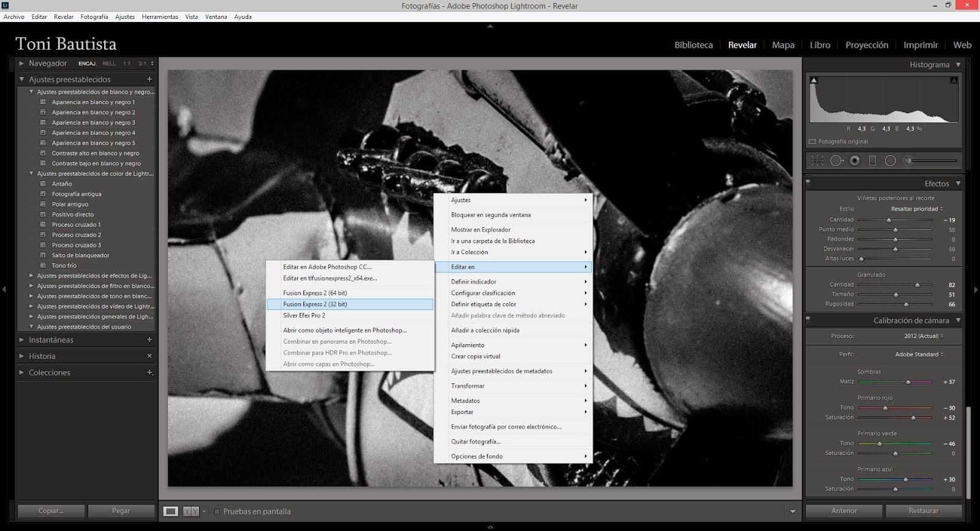Set Navegador zoom to RELL.
980x531 pixels.
pos(110,64)
